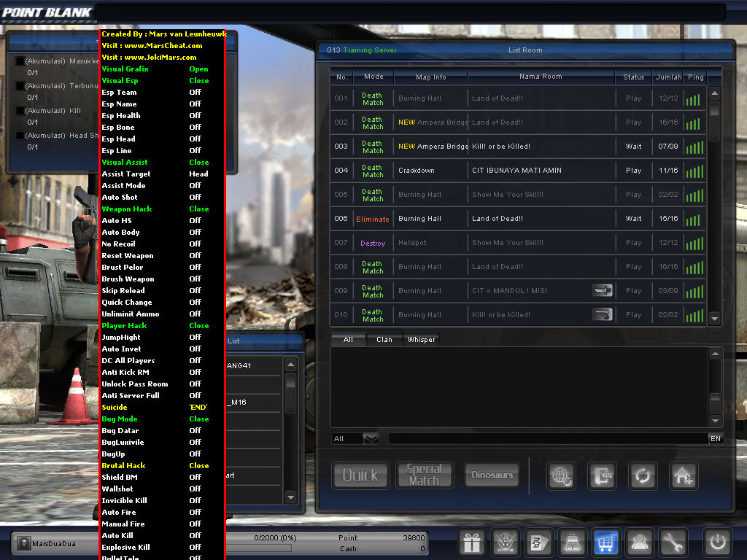Toggle the Akumulasi Kill checkbox
Image resolution: width=747 pixels, height=560 pixels.
[20, 111]
